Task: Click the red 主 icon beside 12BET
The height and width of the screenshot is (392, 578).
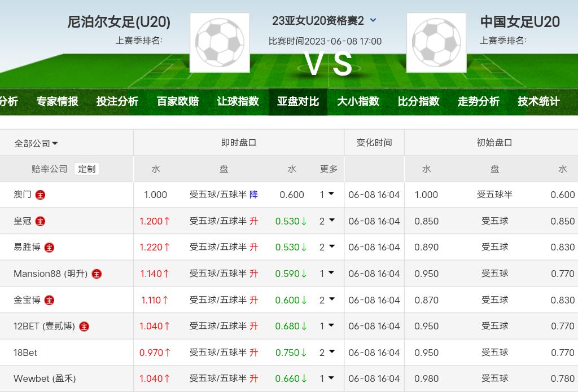Action: pyautogui.click(x=84, y=327)
